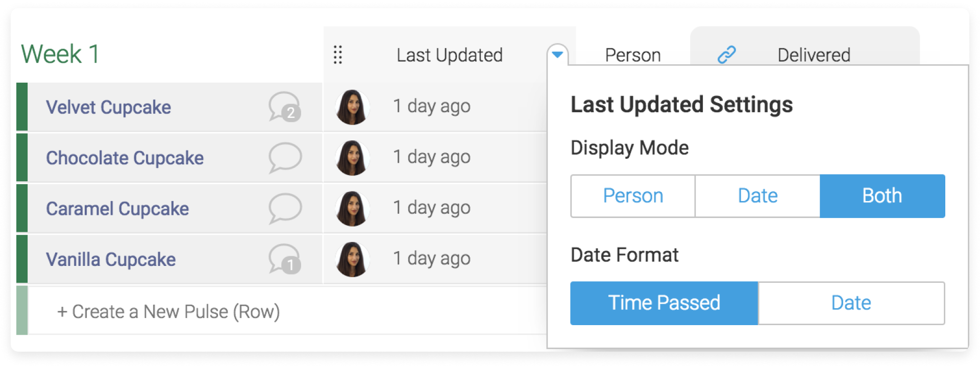Click the Last Updated column drag handle

[337, 55]
